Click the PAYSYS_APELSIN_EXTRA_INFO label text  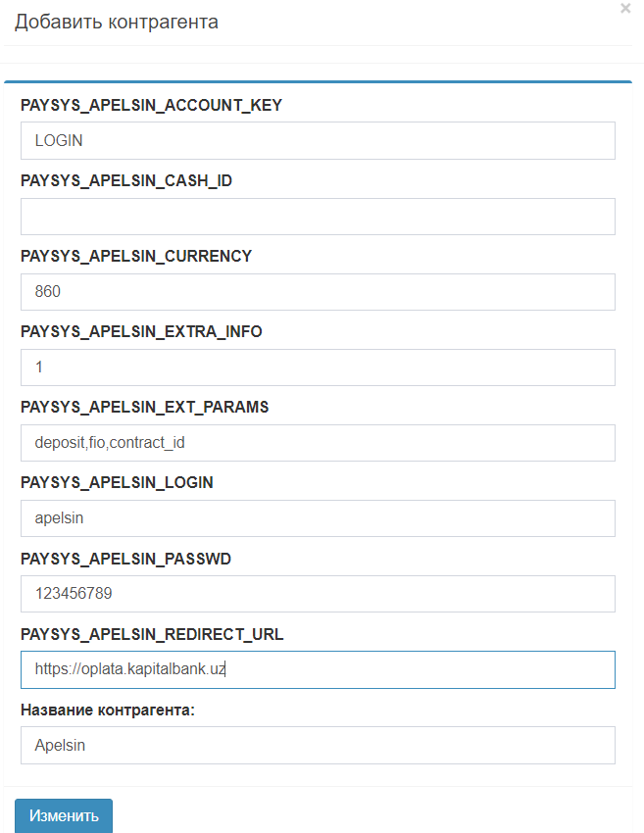coord(141,331)
